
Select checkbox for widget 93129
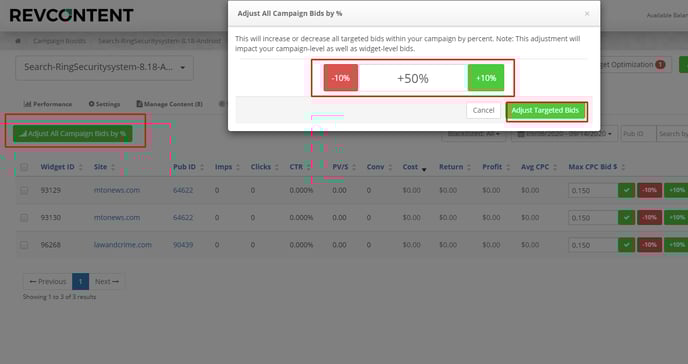(x=24, y=190)
